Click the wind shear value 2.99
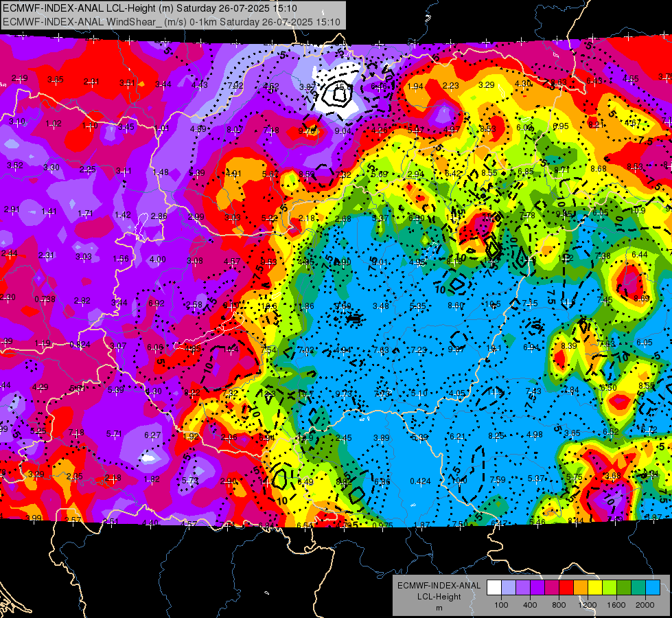This screenshot has width=672, height=618. 196,217
